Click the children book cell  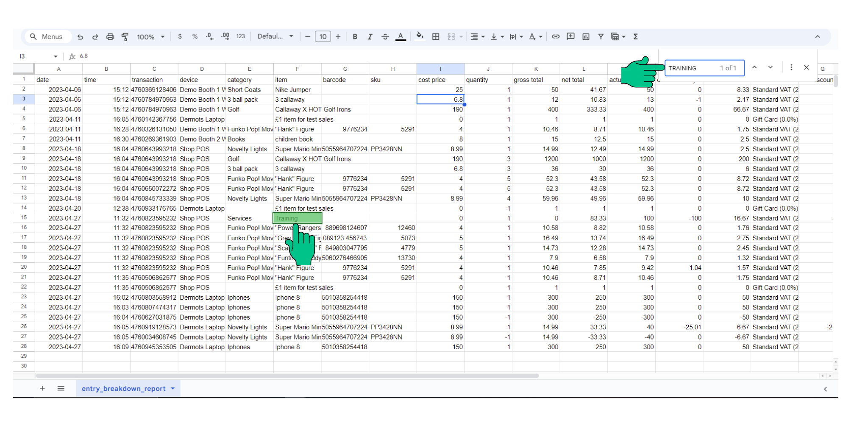pyautogui.click(x=297, y=139)
